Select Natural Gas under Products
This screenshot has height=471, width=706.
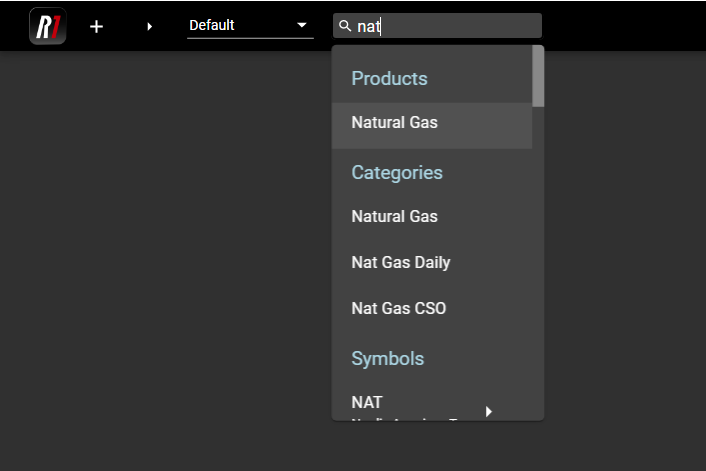(394, 123)
